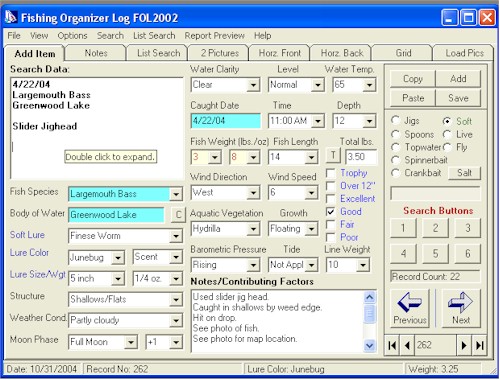
Task: Click the Caught Date input field
Action: point(226,121)
